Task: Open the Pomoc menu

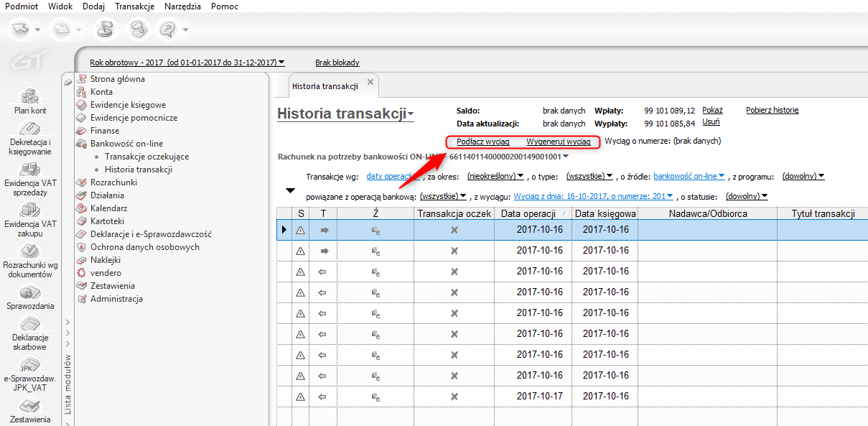Action: (225, 6)
